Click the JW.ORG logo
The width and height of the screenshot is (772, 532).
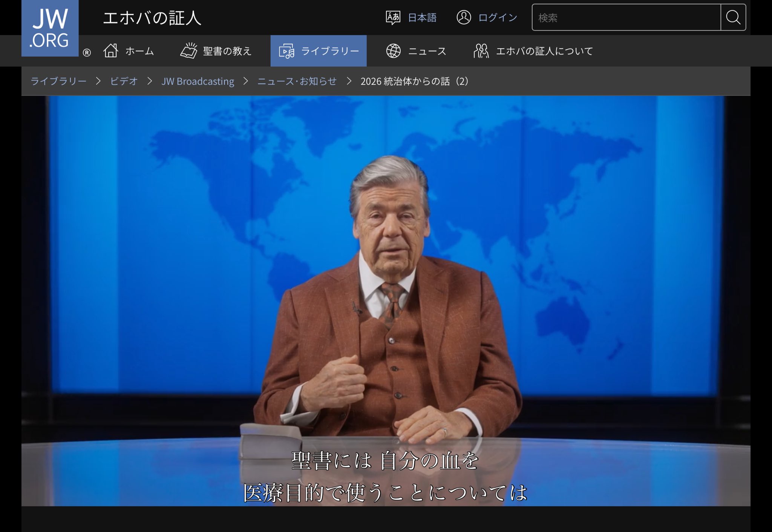tap(50, 29)
